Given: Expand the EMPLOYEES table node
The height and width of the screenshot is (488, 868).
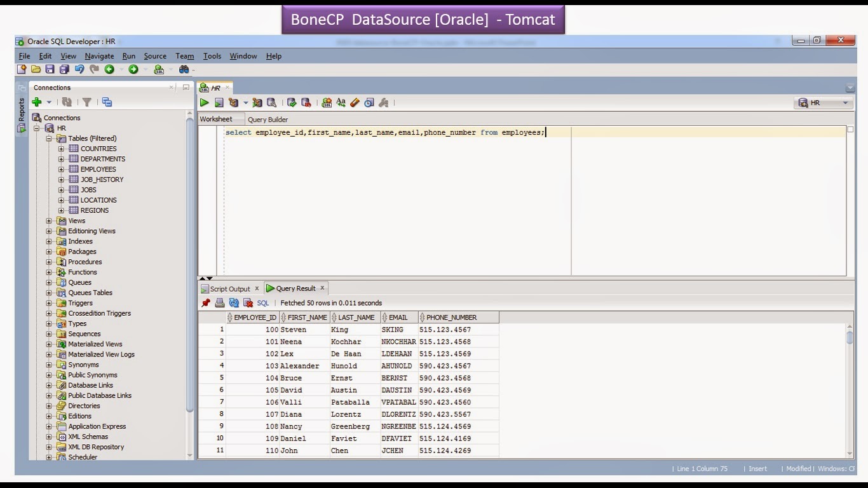Looking at the screenshot, I should pos(61,169).
